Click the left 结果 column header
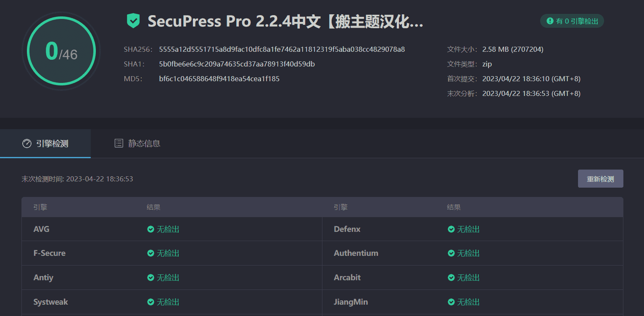The width and height of the screenshot is (644, 316). tap(153, 207)
